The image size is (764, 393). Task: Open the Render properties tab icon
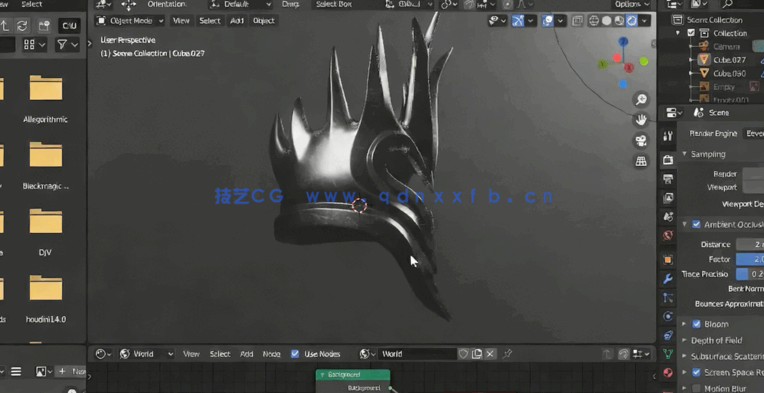(668, 159)
